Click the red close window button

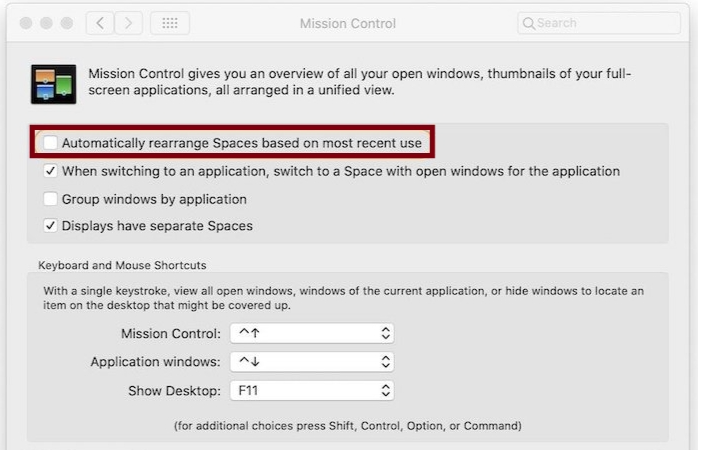26,23
